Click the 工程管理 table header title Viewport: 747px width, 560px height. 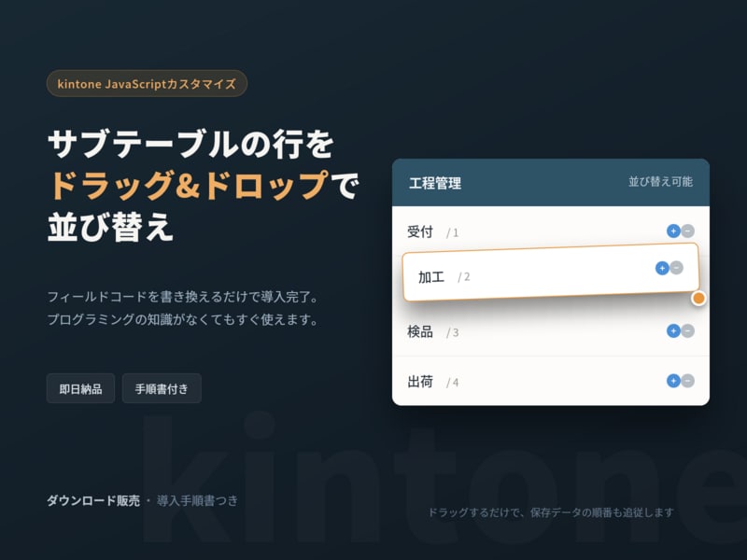(x=435, y=183)
